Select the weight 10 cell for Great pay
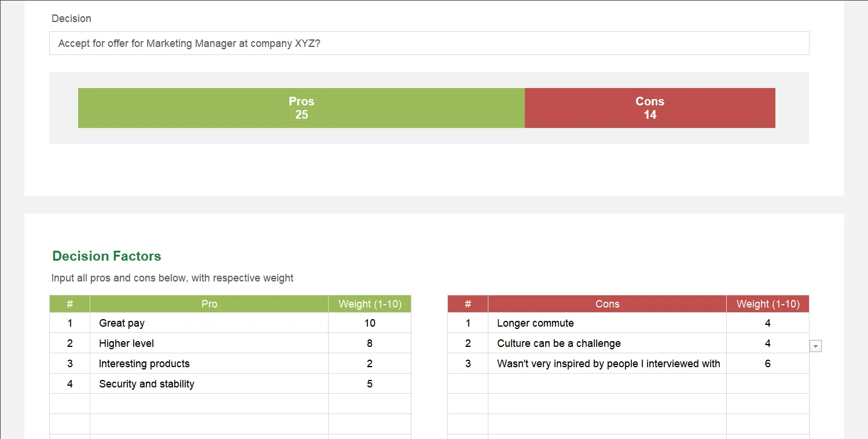This screenshot has width=868, height=439. point(369,323)
